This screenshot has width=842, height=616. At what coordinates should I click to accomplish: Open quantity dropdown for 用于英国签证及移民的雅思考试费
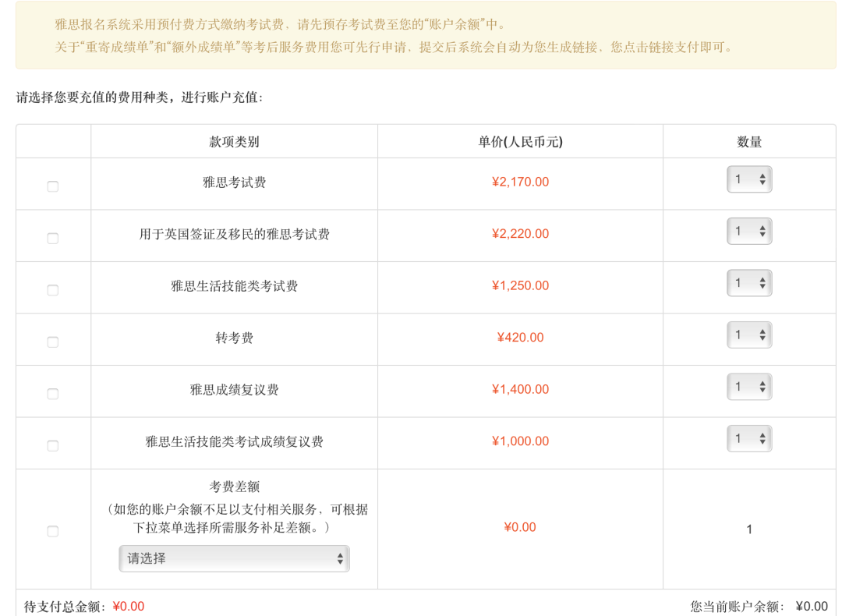point(749,231)
